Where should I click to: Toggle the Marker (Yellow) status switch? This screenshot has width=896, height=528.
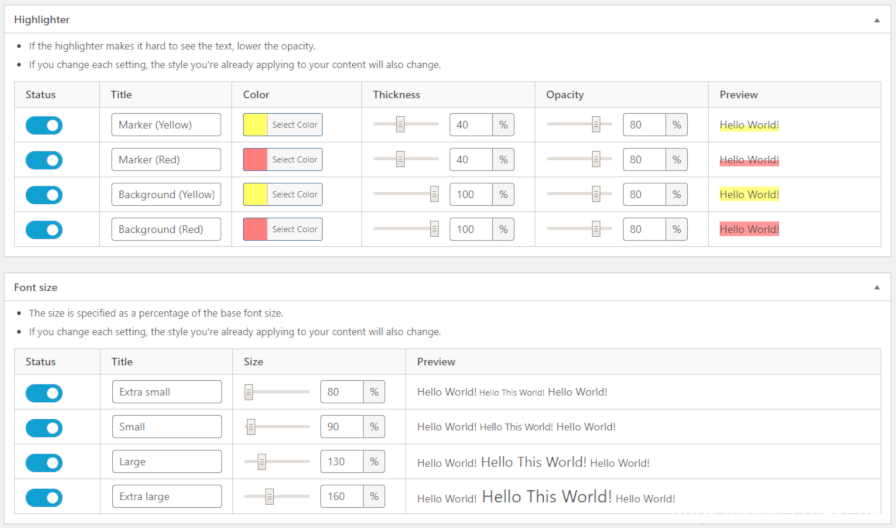[x=44, y=125]
